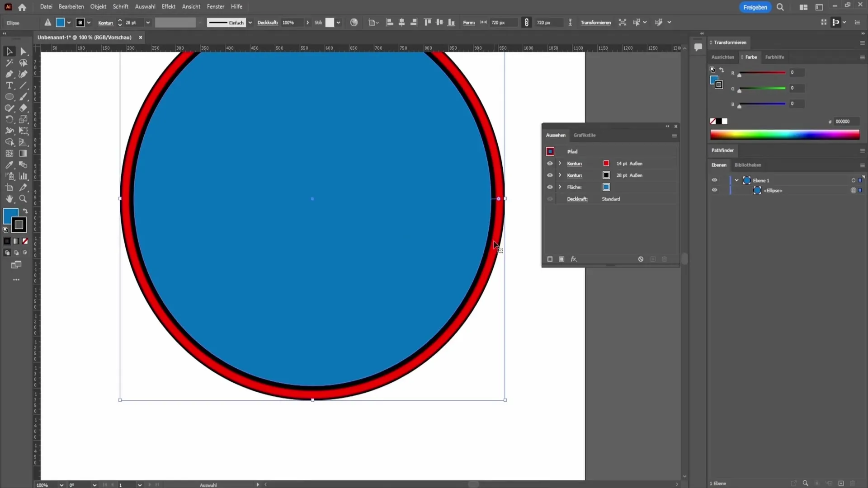Activate the Scale tool
868x488 pixels.
24,119
